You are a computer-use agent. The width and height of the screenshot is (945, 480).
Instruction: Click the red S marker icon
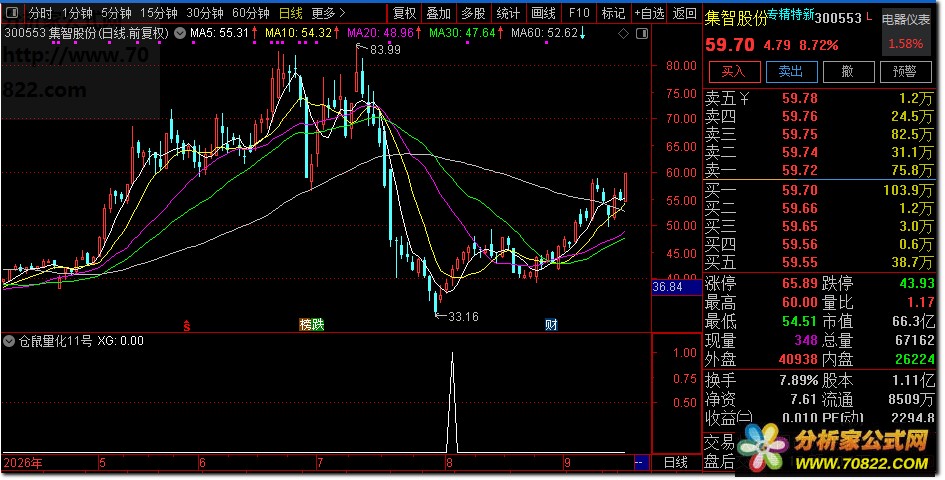tap(187, 326)
